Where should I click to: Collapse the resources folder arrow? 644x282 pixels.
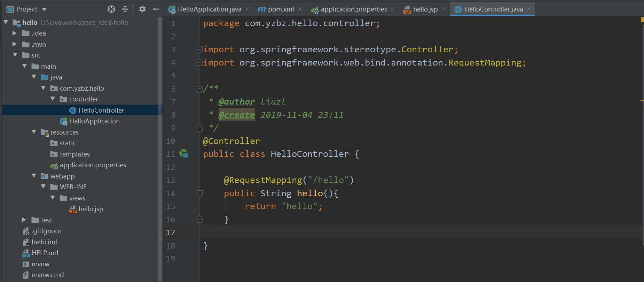34,132
